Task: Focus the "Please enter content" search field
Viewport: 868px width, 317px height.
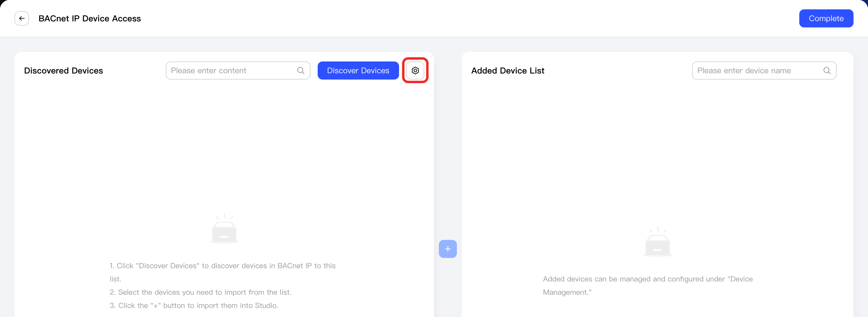Action: [x=238, y=71]
